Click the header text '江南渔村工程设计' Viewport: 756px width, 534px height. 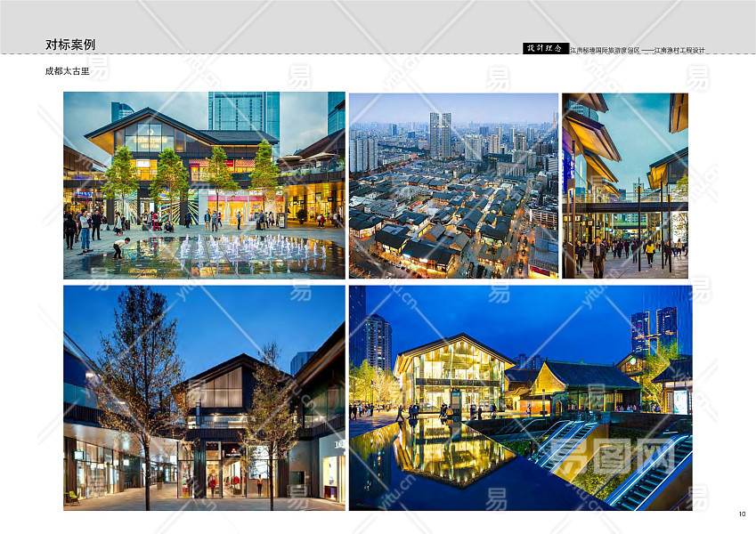pyautogui.click(x=679, y=50)
